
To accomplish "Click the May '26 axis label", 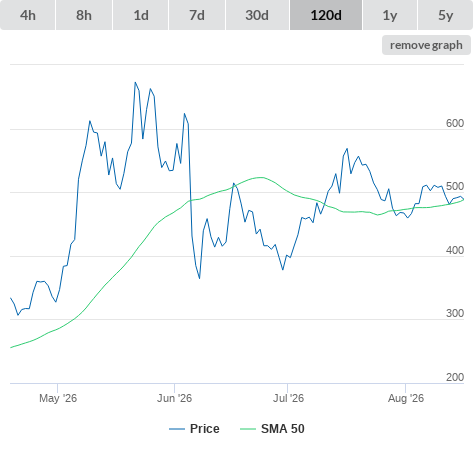I will point(58,398).
